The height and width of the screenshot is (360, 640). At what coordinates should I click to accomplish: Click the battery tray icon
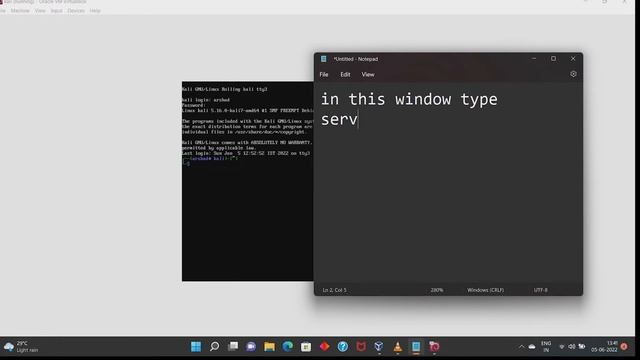coord(582,347)
